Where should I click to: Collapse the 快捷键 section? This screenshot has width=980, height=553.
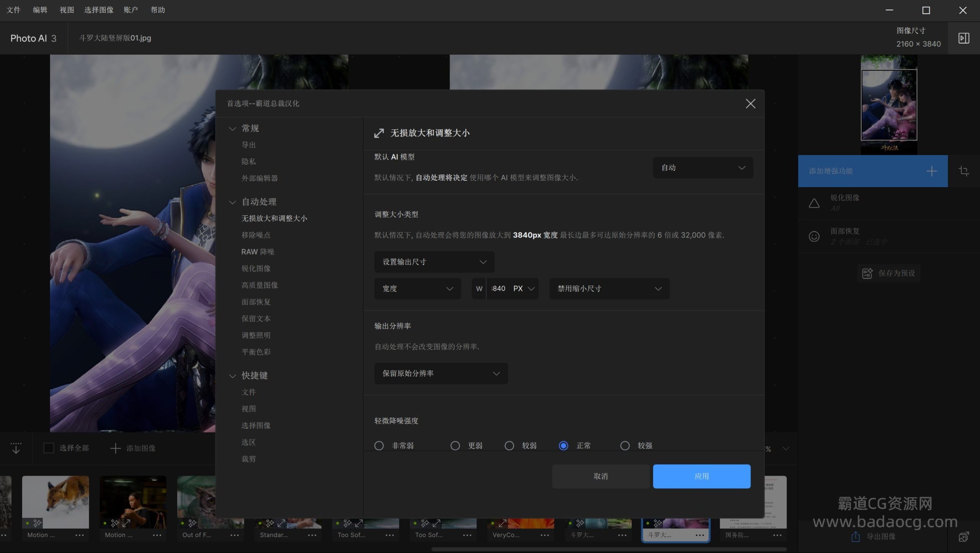click(x=232, y=376)
